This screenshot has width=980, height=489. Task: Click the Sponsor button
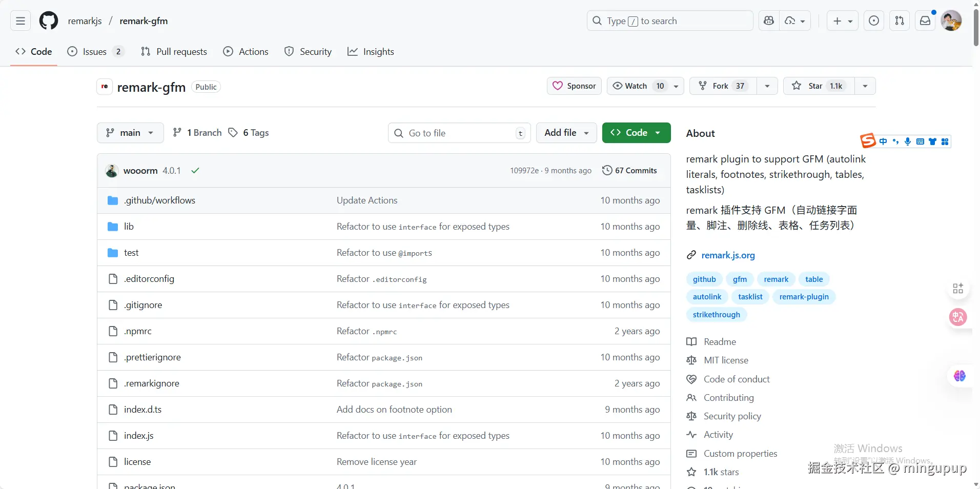[574, 86]
